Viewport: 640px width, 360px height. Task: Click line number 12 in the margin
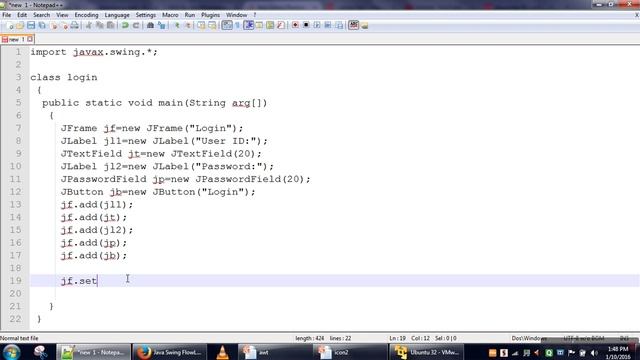click(15, 192)
